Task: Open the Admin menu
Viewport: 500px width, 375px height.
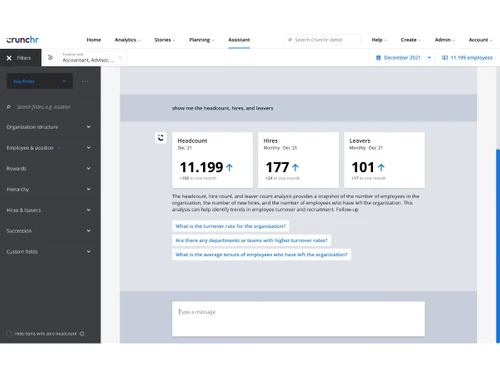Action: click(445, 40)
